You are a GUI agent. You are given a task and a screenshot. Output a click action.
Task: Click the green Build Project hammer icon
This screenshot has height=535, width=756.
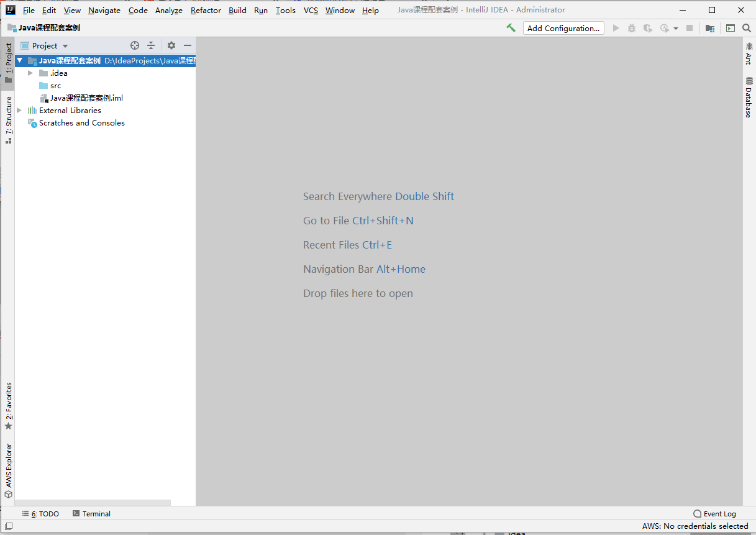[x=511, y=28]
